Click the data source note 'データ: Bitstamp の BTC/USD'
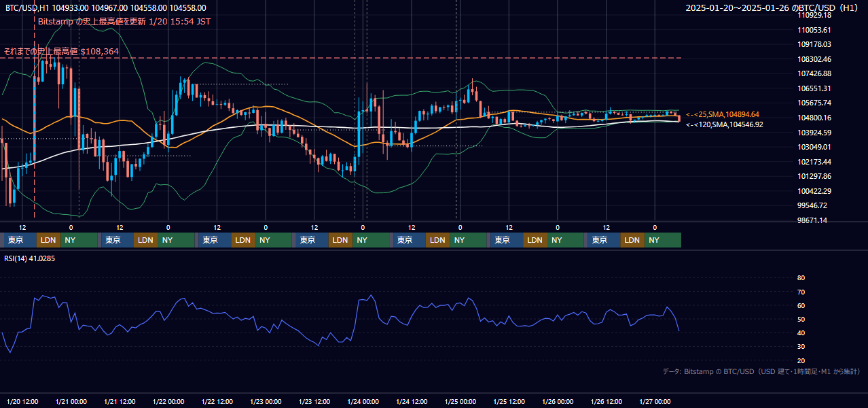Viewport: 868px width, 408px height. (x=761, y=371)
